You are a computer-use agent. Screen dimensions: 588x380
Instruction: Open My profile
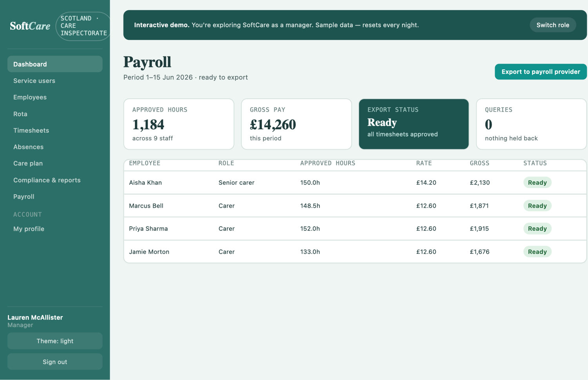tap(55, 229)
